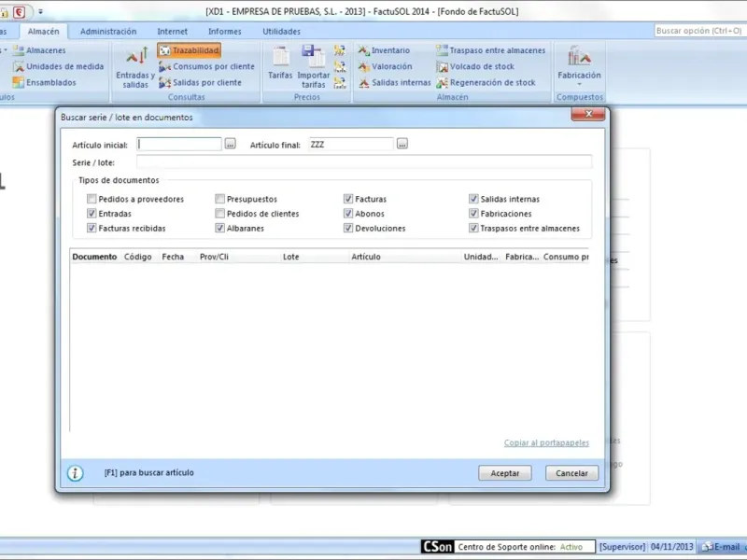Uncheck the Entradas checkbox

(x=92, y=214)
